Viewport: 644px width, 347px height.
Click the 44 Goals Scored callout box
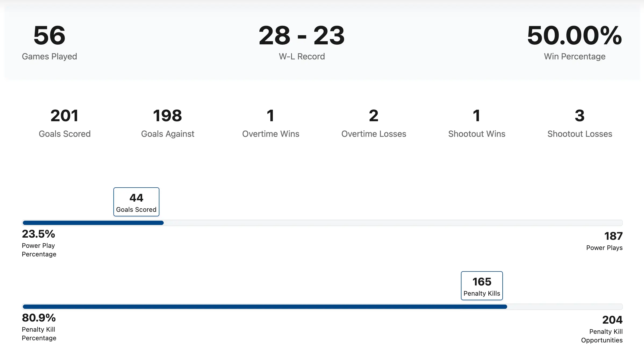pyautogui.click(x=136, y=202)
